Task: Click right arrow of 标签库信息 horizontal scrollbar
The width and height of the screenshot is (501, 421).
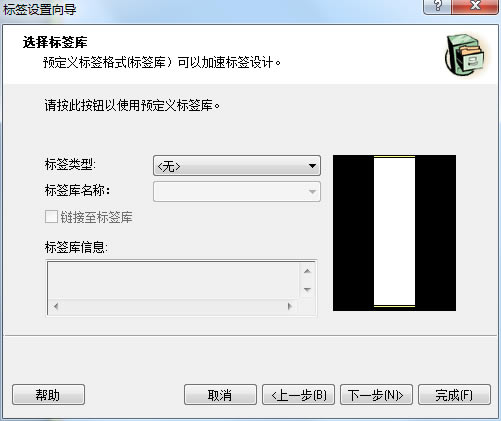Action: tap(290, 306)
